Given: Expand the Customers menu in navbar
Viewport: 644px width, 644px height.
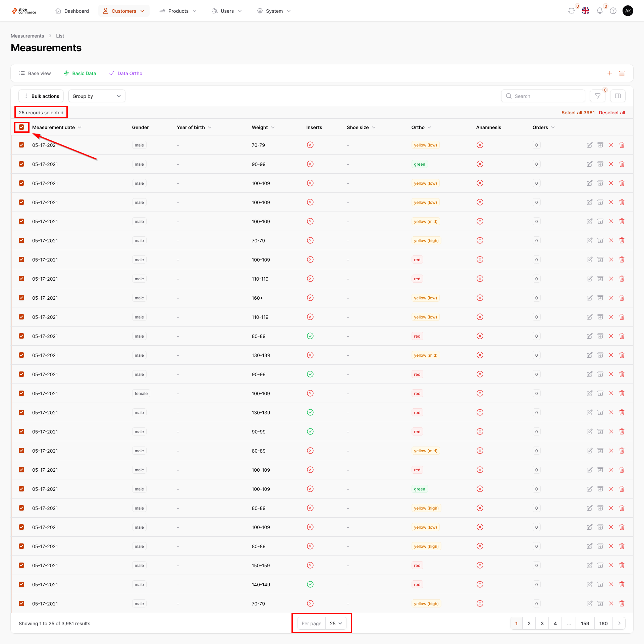Looking at the screenshot, I should click(124, 11).
